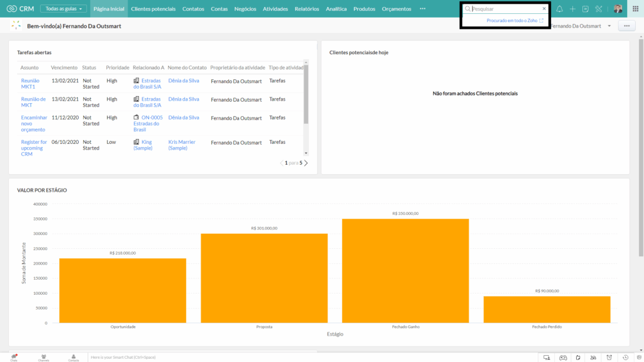Click the Proposta bar in chart
Image resolution: width=644 pixels, height=362 pixels.
click(x=264, y=278)
